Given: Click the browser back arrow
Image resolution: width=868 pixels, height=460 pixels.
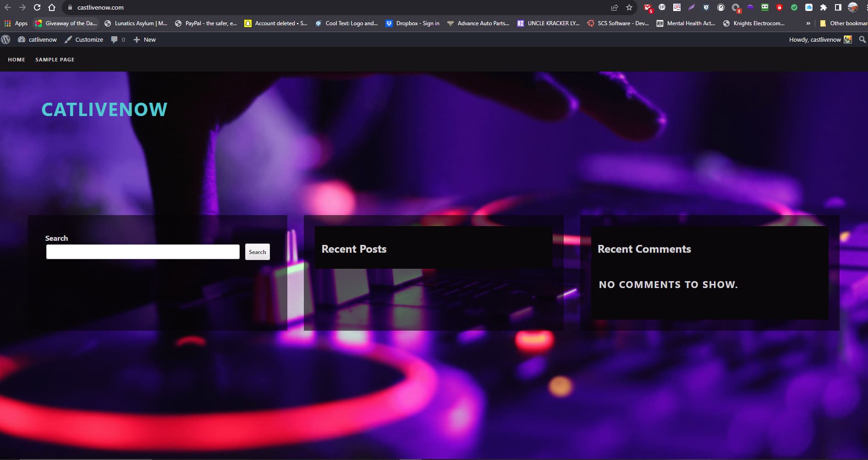Looking at the screenshot, I should [x=8, y=7].
